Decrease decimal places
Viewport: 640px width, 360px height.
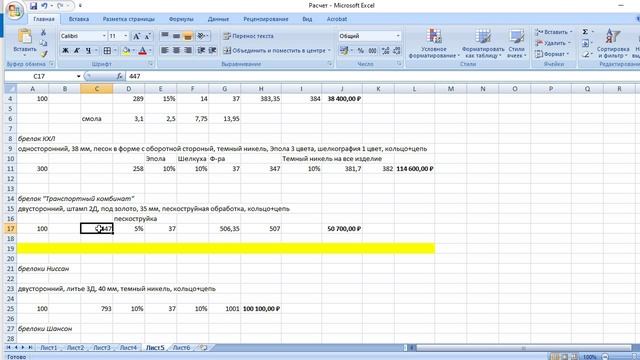(x=396, y=51)
